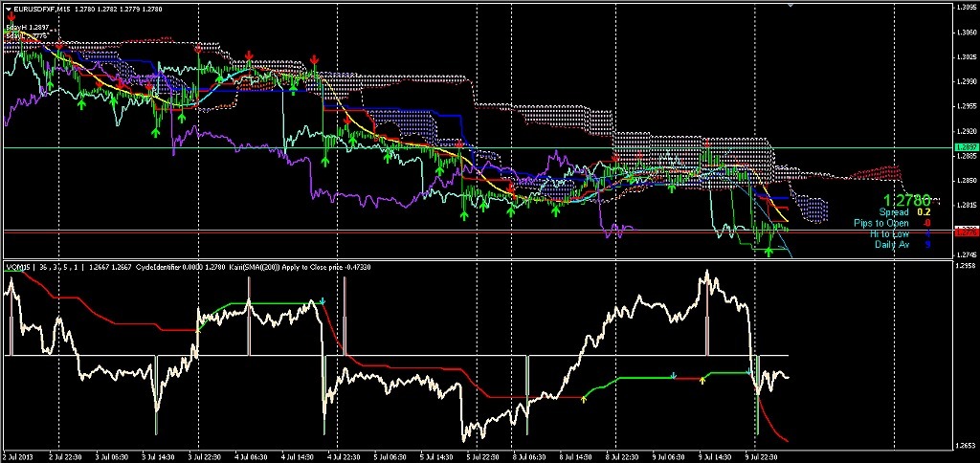Click the large green 1.2780 price readout
Screen dimensions: 980x463
point(905,201)
